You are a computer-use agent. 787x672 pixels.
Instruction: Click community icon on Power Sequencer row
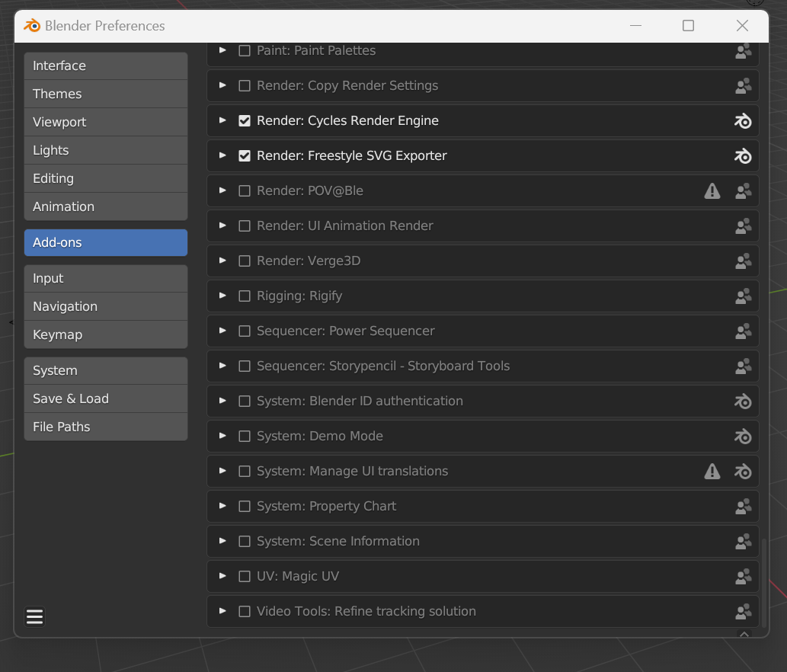tap(744, 331)
